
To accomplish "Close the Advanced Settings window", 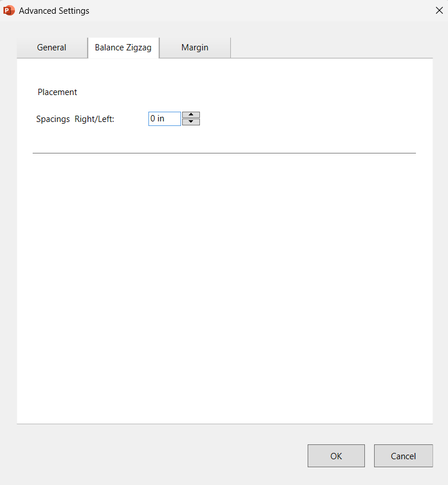I will (x=439, y=10).
